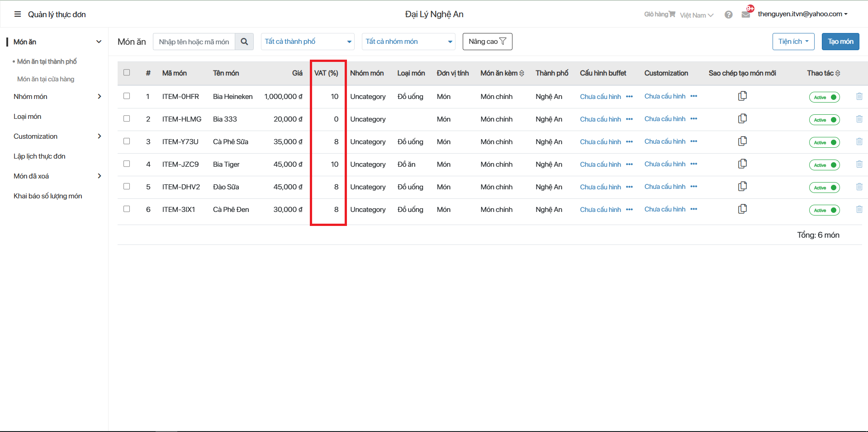Screen dimensions: 868x432
Task: Copy Bia Heineken to a new item
Action: (x=742, y=96)
